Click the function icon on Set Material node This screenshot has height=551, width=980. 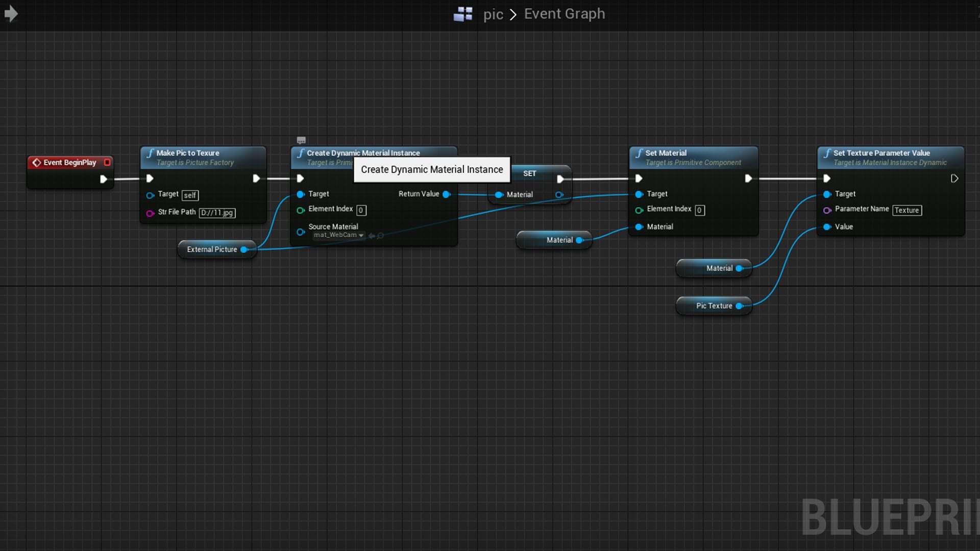(639, 153)
